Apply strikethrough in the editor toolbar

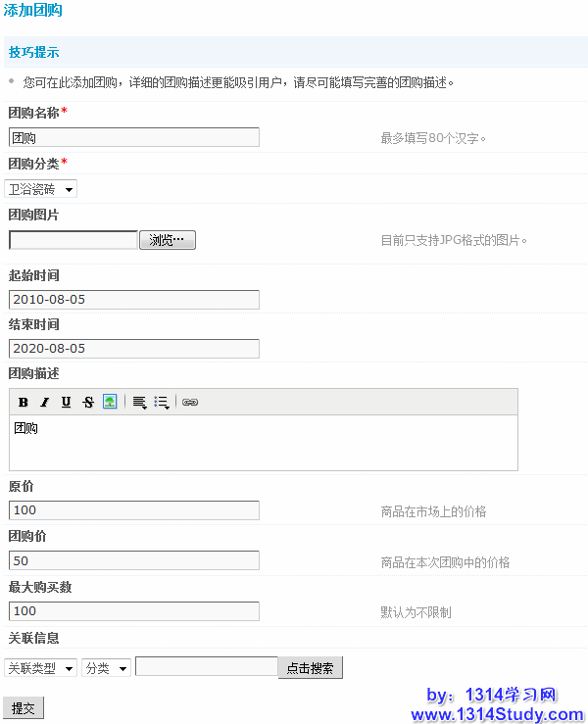tap(87, 402)
